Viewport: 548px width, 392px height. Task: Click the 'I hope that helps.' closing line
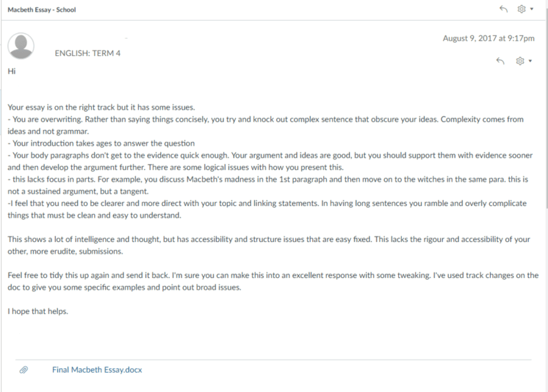[x=38, y=311]
